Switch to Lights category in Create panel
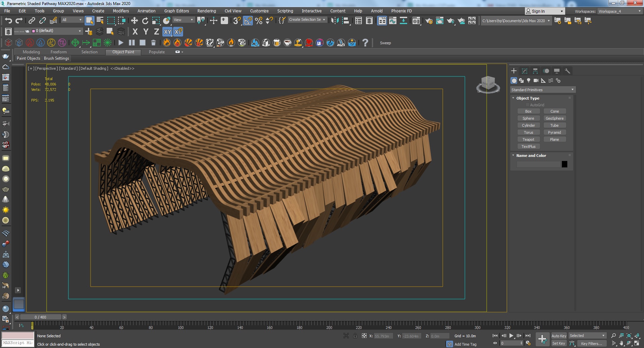The image size is (644, 348). click(x=529, y=80)
